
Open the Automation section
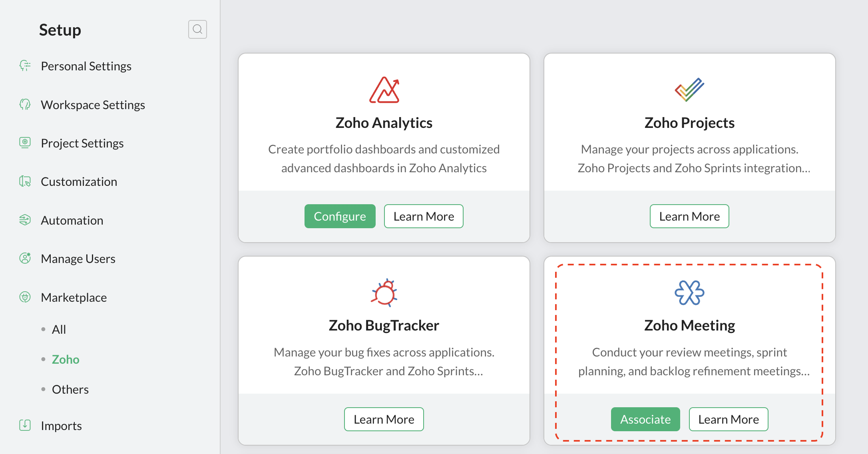pos(72,220)
